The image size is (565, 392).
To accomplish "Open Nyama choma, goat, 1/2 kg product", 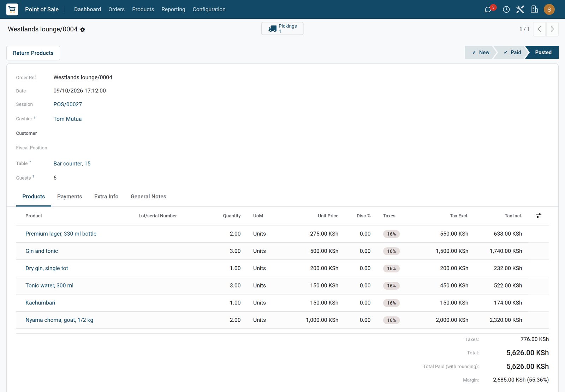I will coord(59,320).
